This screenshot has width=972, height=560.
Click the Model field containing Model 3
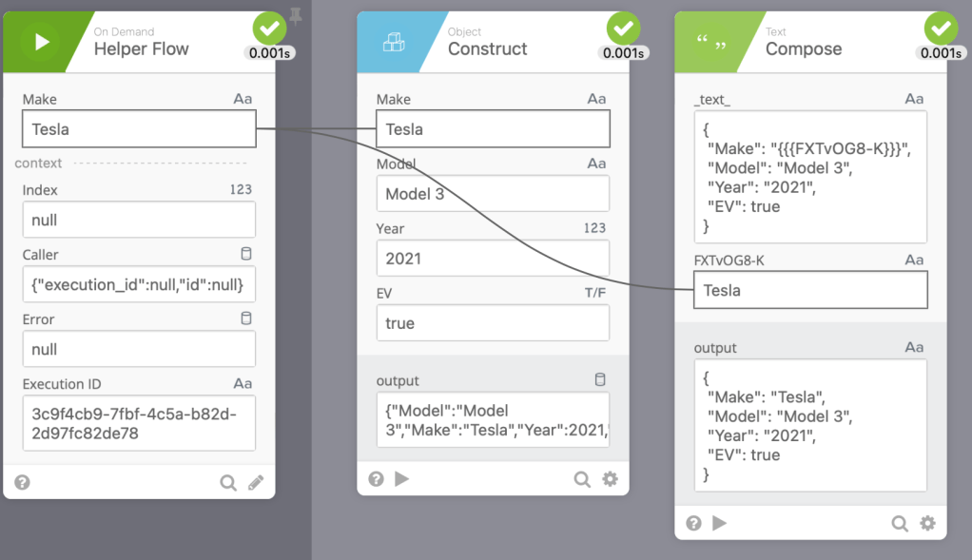coord(492,194)
